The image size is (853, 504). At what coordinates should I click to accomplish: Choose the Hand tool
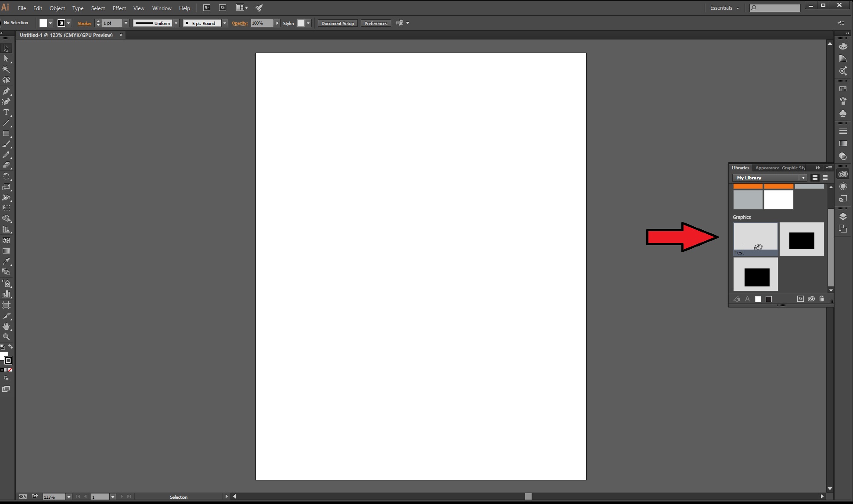(x=6, y=326)
